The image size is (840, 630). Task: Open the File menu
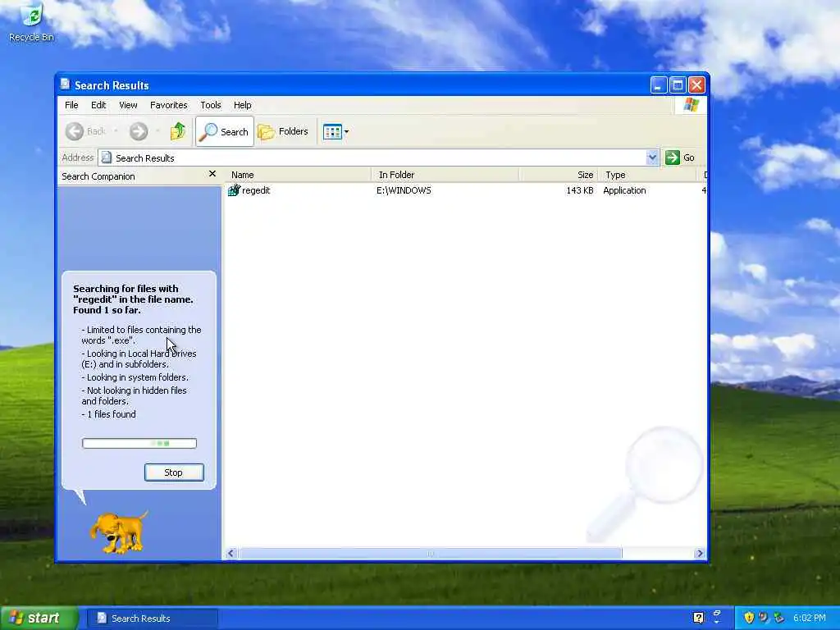pyautogui.click(x=71, y=105)
